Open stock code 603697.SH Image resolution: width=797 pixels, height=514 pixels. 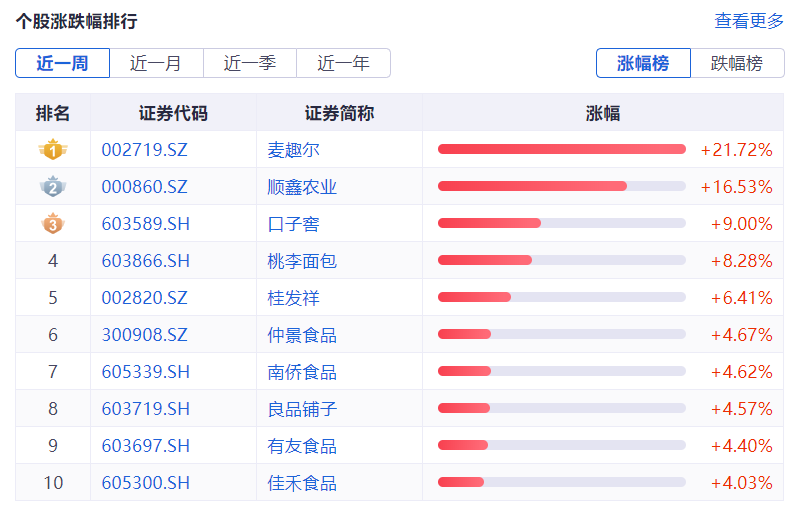tap(145, 446)
